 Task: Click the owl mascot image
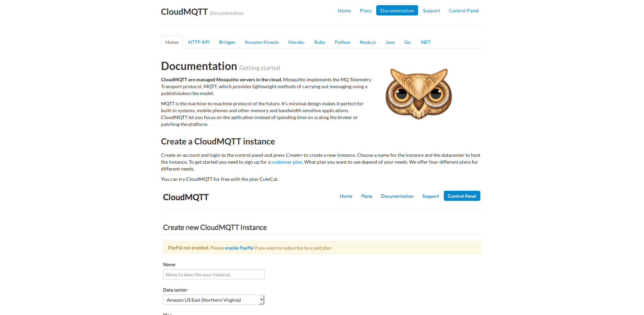point(419,94)
